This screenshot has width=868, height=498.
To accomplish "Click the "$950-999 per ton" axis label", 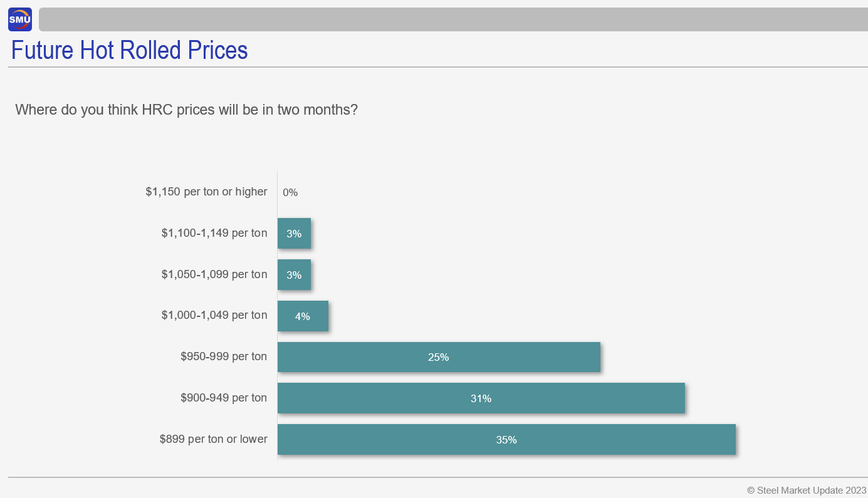I will point(224,356).
